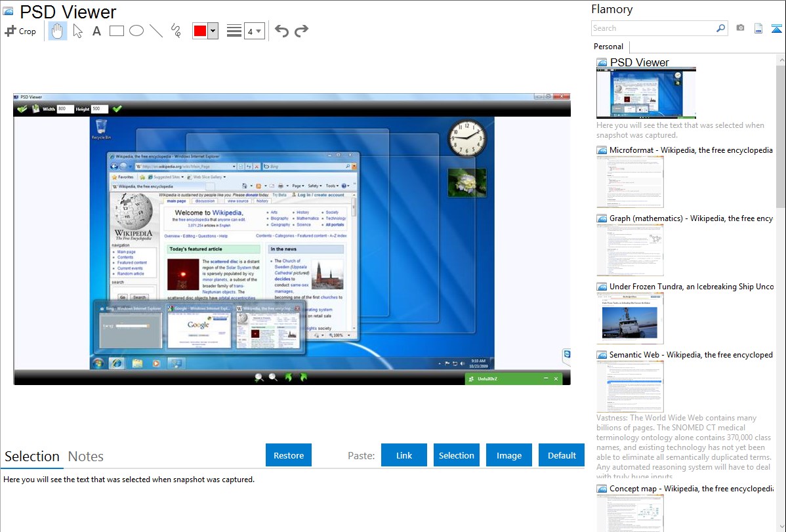Click the 'Vastness: The World Wide Web' description text
This screenshot has width=786, height=532.
(684, 447)
